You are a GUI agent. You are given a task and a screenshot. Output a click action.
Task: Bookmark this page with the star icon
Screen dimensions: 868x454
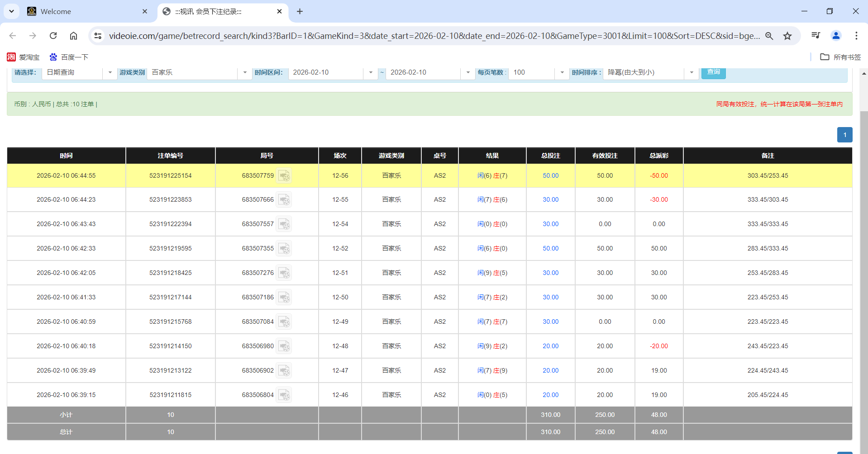[x=788, y=35]
